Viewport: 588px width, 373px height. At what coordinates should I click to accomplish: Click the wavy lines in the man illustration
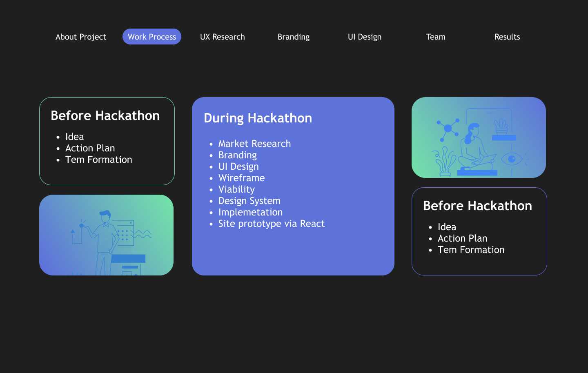pyautogui.click(x=141, y=234)
